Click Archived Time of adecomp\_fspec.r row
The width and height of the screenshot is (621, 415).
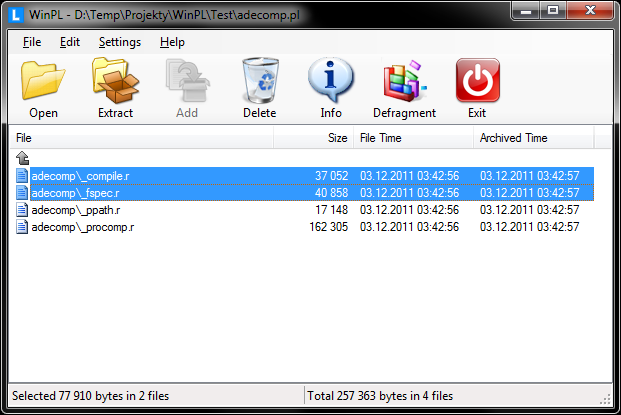pos(530,193)
